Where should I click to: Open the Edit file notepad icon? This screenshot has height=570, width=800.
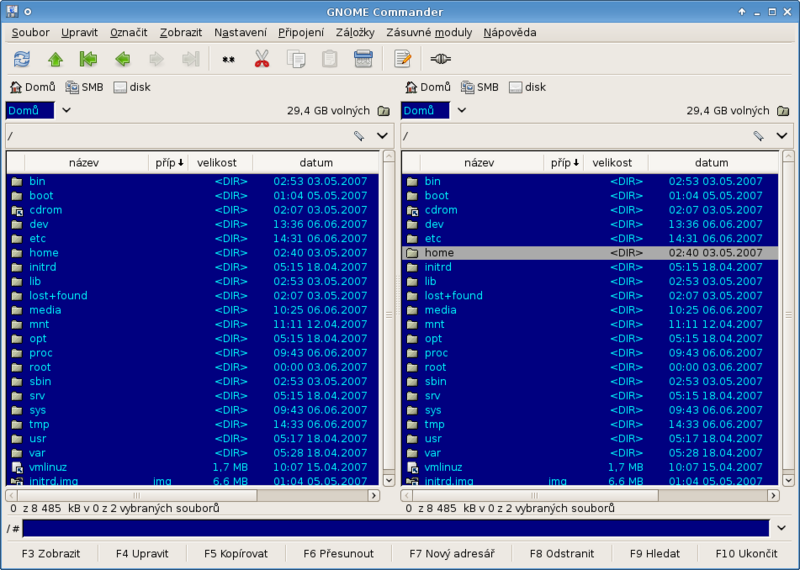point(403,59)
